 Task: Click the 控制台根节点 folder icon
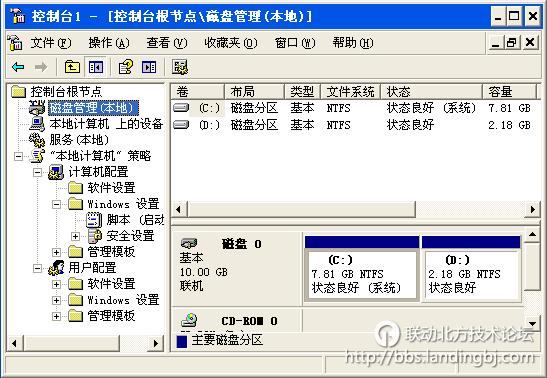pos(18,92)
